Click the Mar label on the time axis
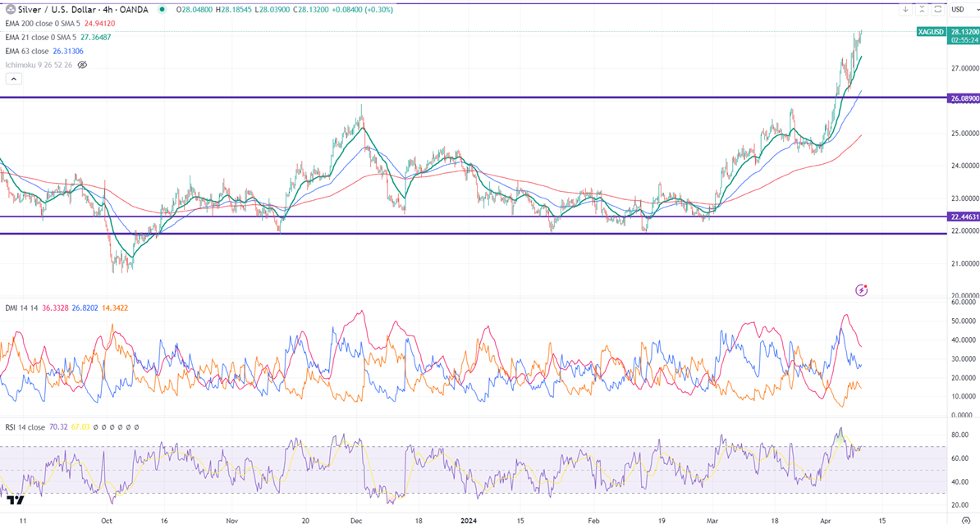This screenshot has width=980, height=524. point(712,520)
